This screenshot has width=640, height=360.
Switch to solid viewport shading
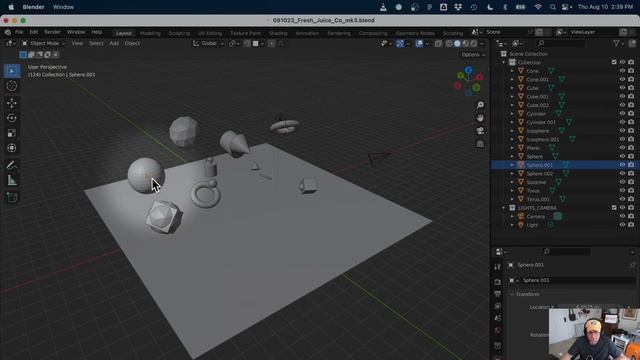(x=457, y=43)
